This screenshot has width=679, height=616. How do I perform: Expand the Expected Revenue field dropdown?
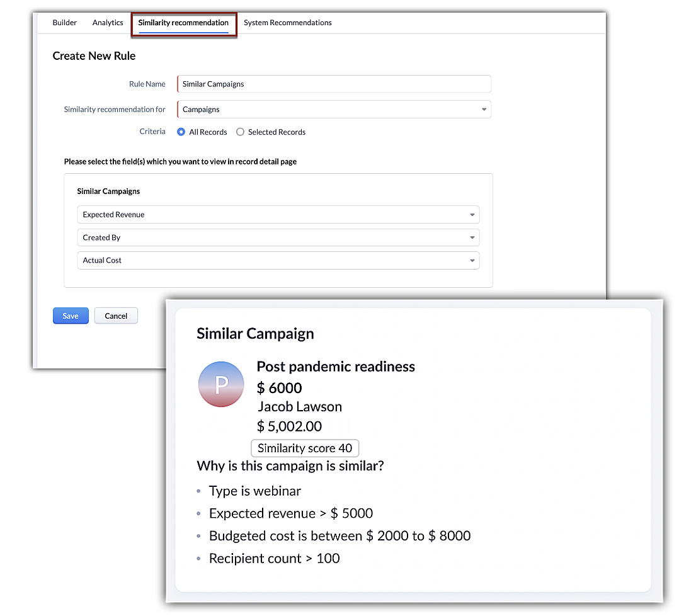click(278, 215)
